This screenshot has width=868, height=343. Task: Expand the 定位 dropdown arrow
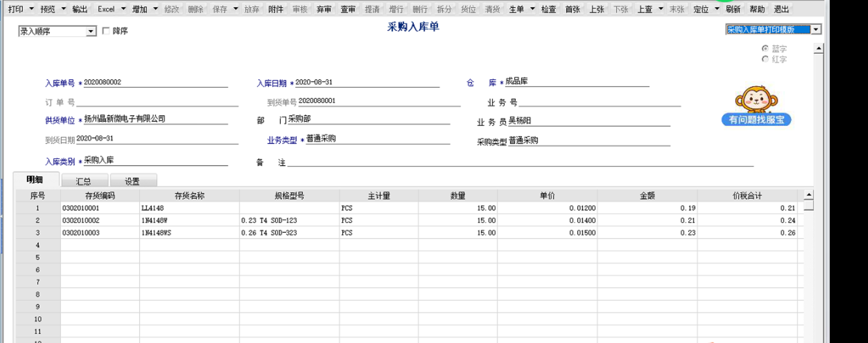tap(717, 9)
